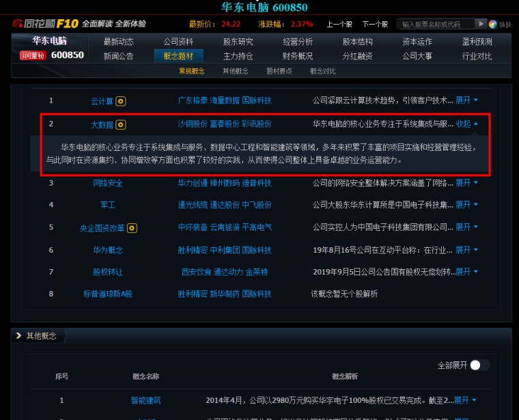The height and width of the screenshot is (420, 519).
Task: Expand the 股权转让 row details
Action: 466,272
